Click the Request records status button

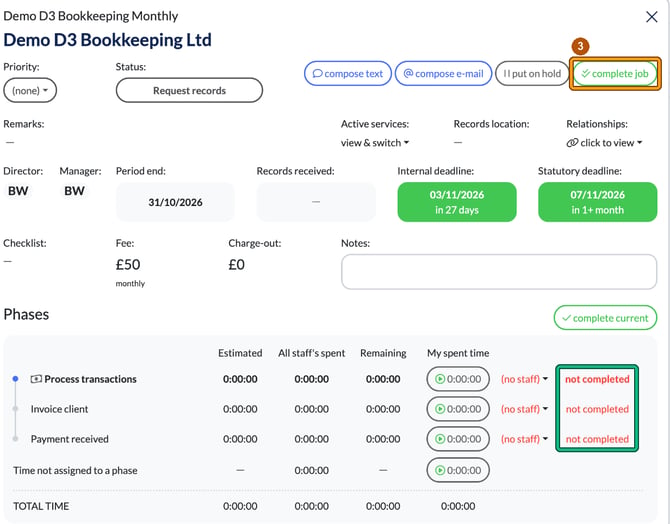click(189, 90)
